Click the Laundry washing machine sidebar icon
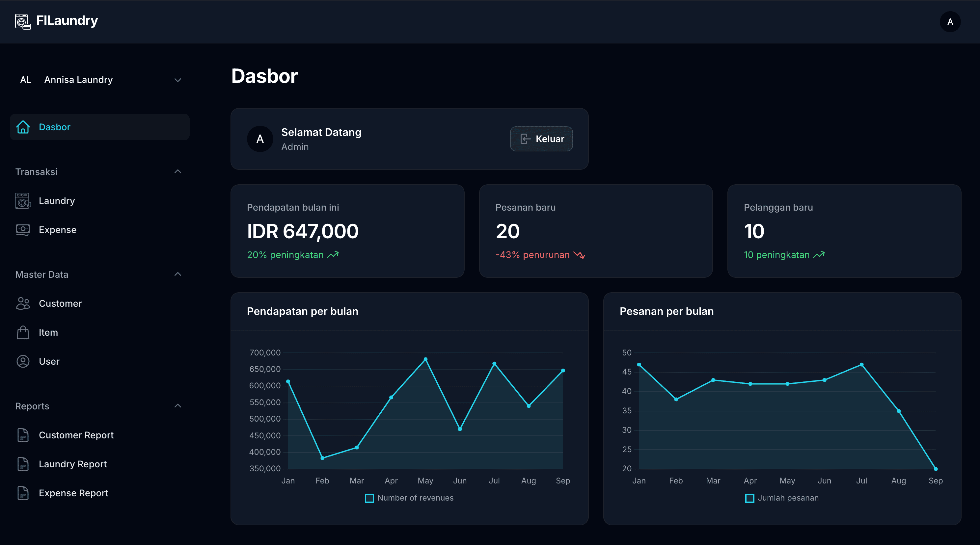 [23, 201]
